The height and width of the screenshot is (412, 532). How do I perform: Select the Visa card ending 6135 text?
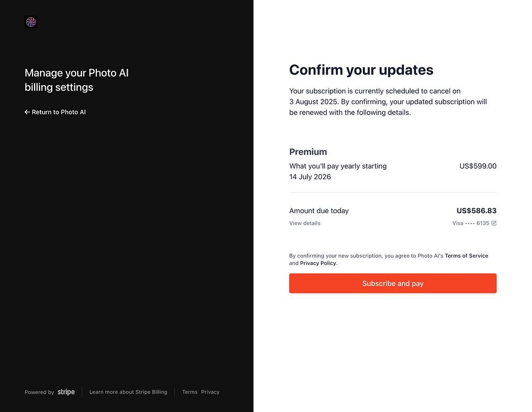(x=470, y=223)
